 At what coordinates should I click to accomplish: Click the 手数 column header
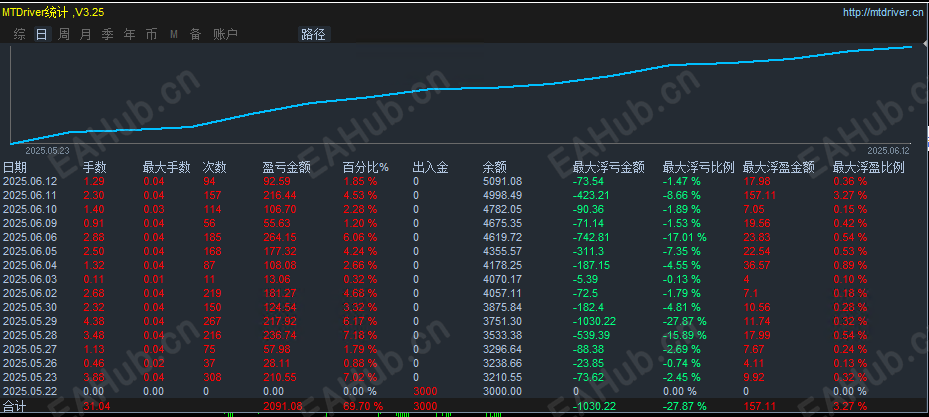coord(94,168)
